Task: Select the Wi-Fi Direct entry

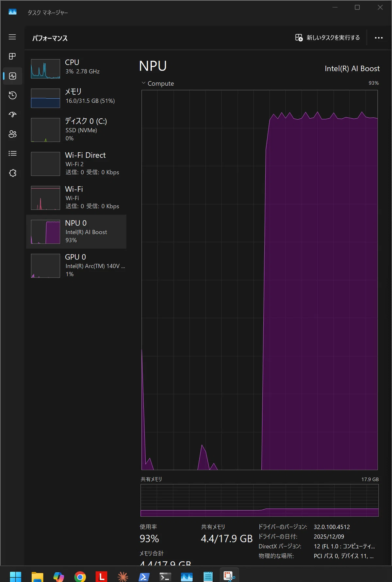Action: (x=76, y=164)
